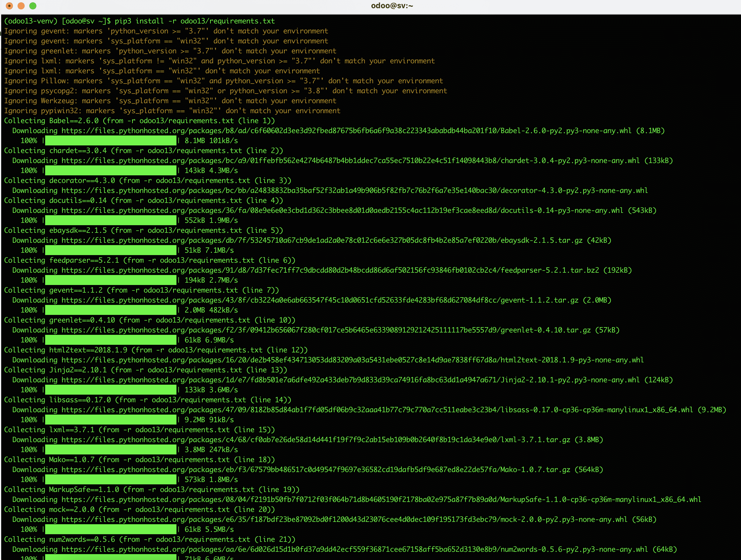Viewport: 741px width, 560px height.
Task: Click the green progress bar for 8.1MB Babel
Action: coord(111,141)
